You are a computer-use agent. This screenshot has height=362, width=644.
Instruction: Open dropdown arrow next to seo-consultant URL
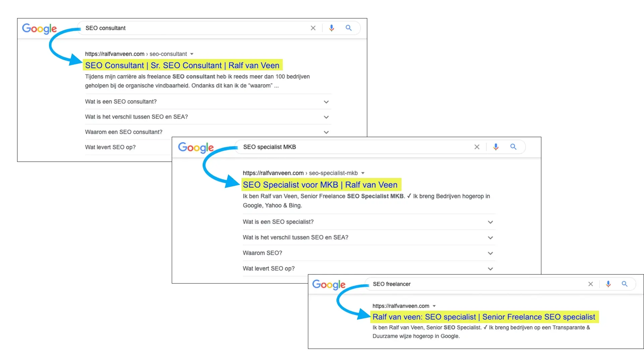pos(192,54)
